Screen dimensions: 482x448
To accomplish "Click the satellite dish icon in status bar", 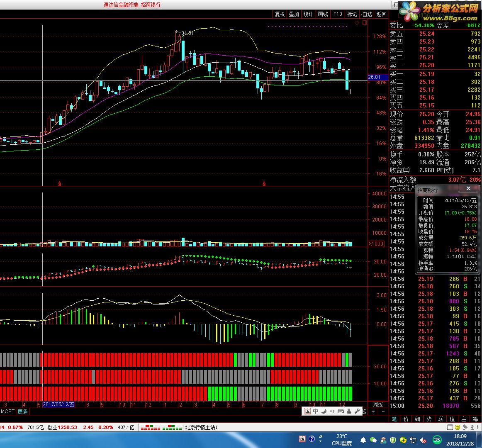I will point(465,427).
